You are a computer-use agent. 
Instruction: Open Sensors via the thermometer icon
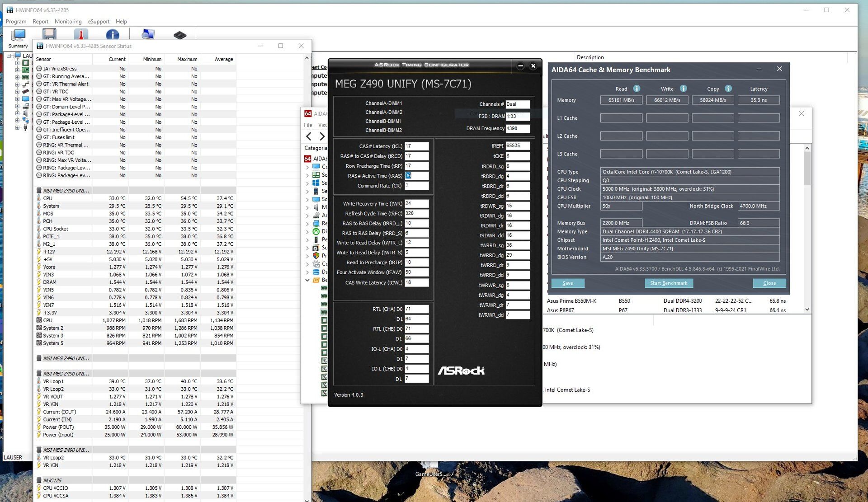pos(81,35)
